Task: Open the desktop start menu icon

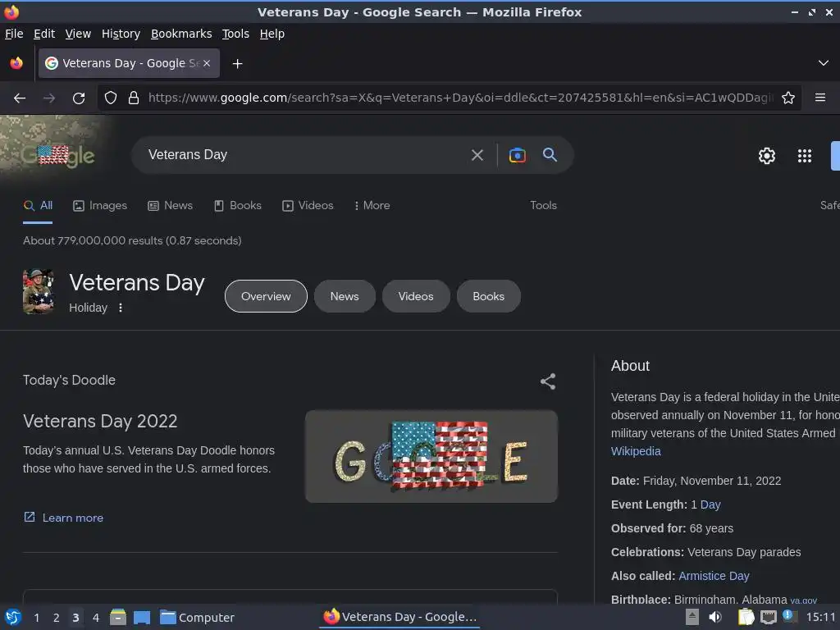Action: (13, 618)
